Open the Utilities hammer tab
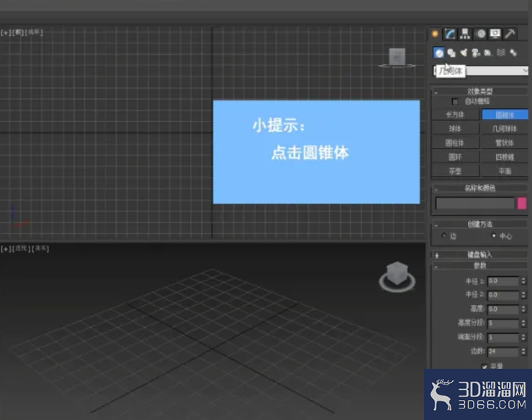The height and width of the screenshot is (420, 532). coord(510,34)
